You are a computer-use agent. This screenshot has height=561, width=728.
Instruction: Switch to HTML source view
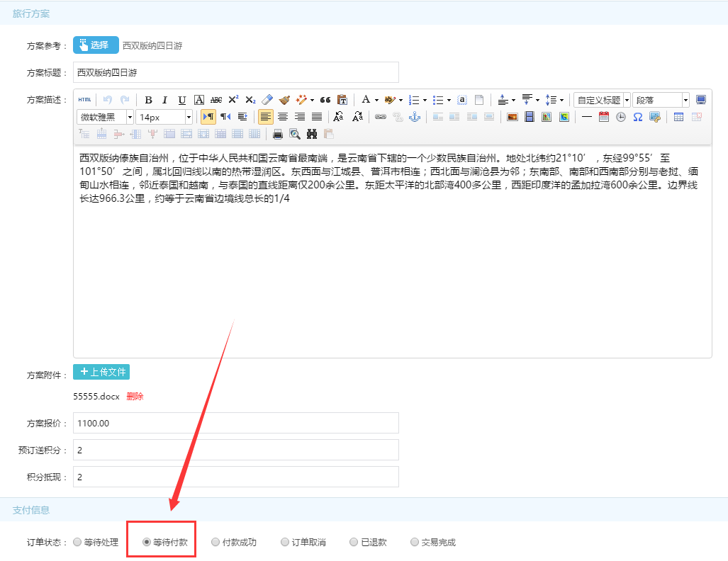click(84, 100)
